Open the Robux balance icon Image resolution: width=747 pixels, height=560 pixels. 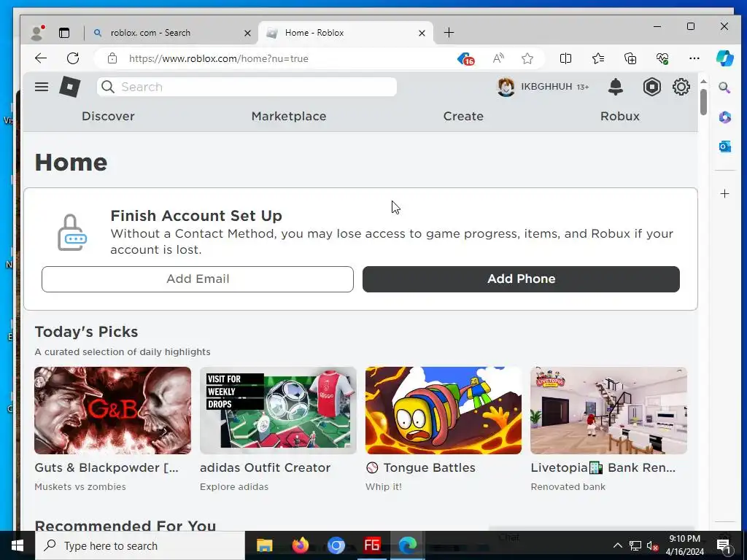(x=651, y=87)
